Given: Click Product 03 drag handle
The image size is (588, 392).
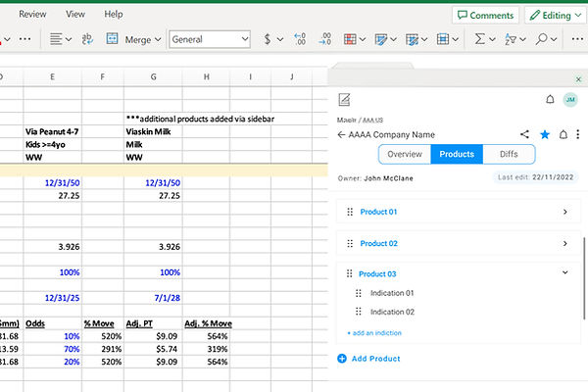Looking at the screenshot, I should coord(349,273).
